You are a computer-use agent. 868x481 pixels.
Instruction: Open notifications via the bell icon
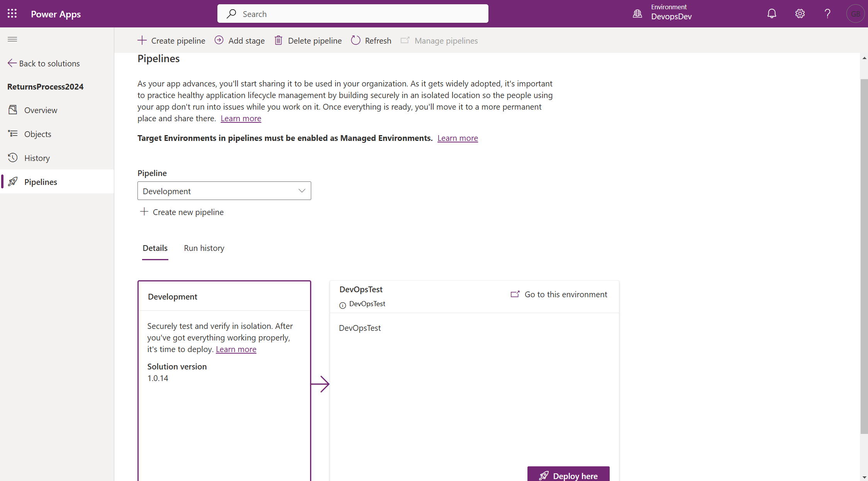pos(772,14)
